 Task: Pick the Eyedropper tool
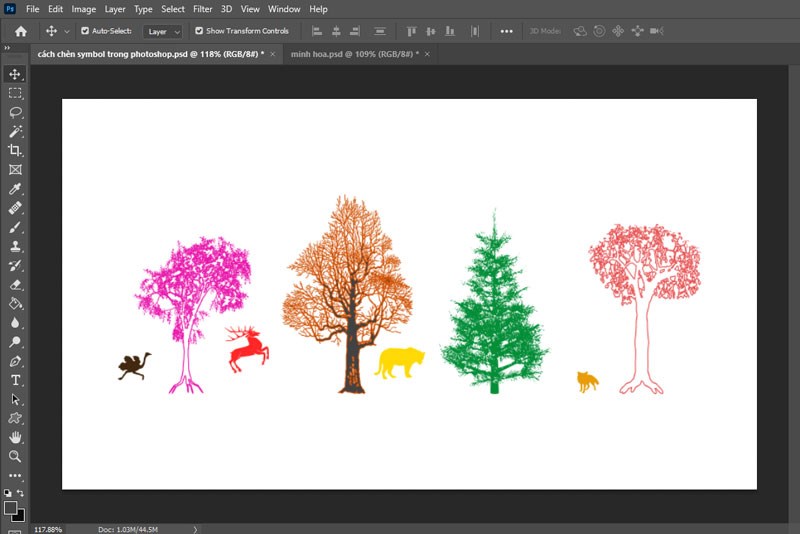coord(15,189)
